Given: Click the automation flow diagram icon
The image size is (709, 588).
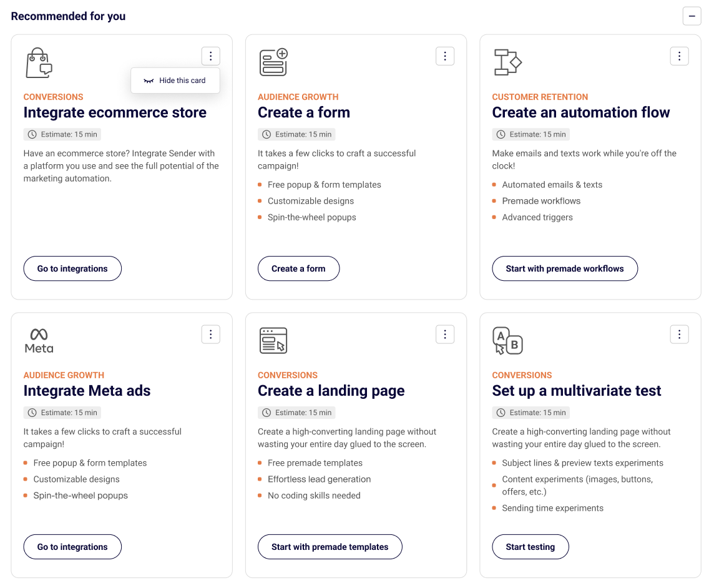Looking at the screenshot, I should (x=507, y=62).
